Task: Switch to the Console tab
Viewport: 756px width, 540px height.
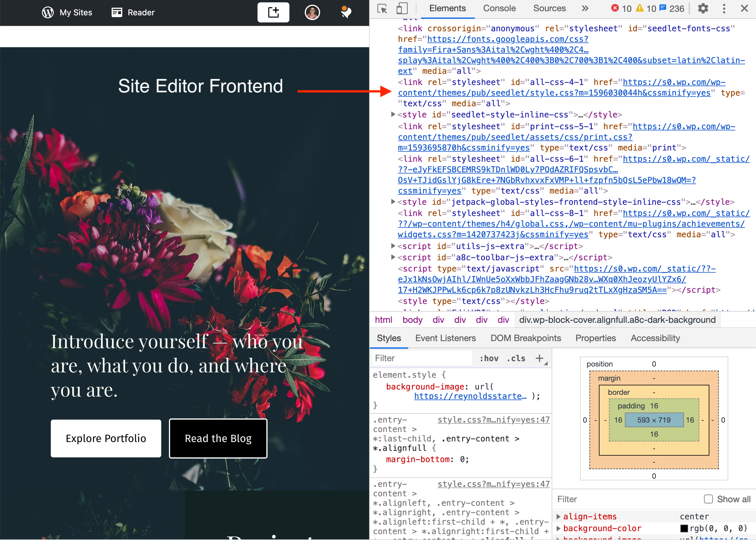Action: [x=499, y=8]
